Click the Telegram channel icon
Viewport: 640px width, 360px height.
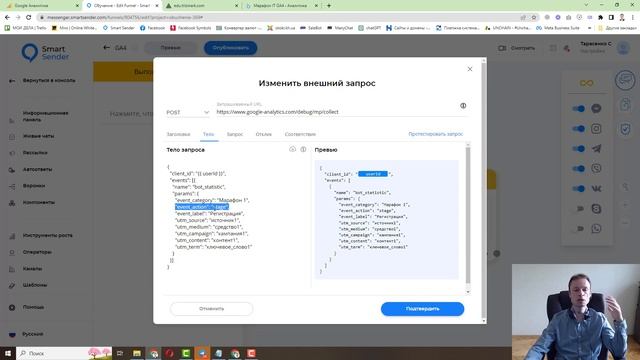pos(596,149)
